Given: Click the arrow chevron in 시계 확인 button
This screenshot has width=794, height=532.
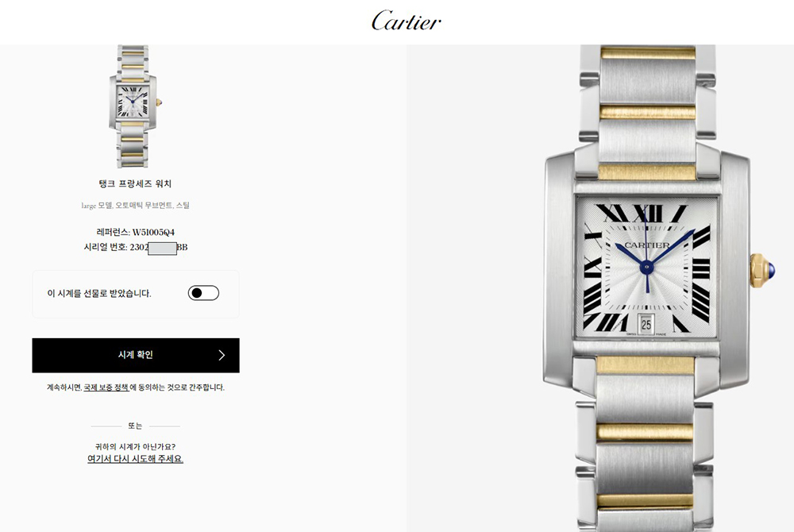Looking at the screenshot, I should (222, 356).
